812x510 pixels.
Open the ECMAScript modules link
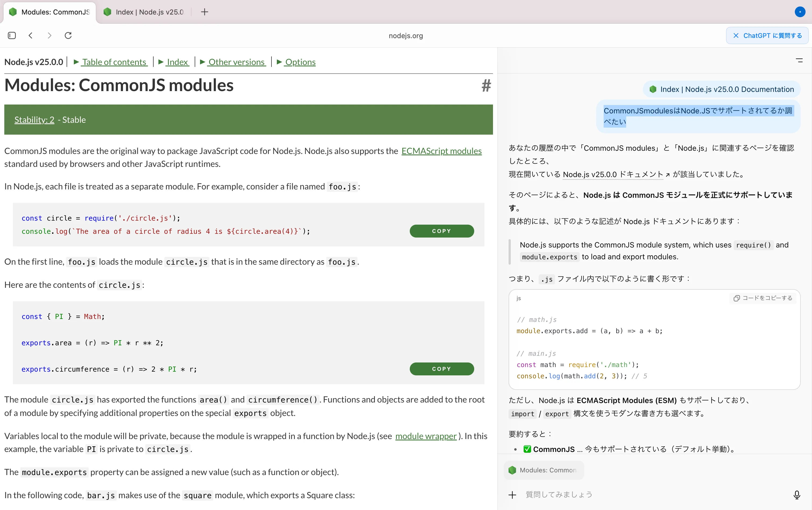pyautogui.click(x=441, y=151)
